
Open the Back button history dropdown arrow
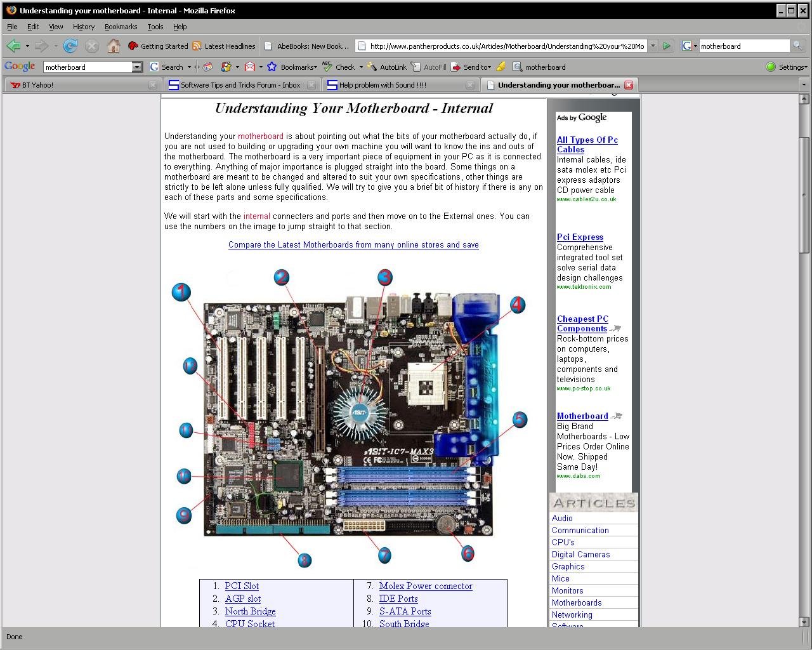pyautogui.click(x=27, y=46)
